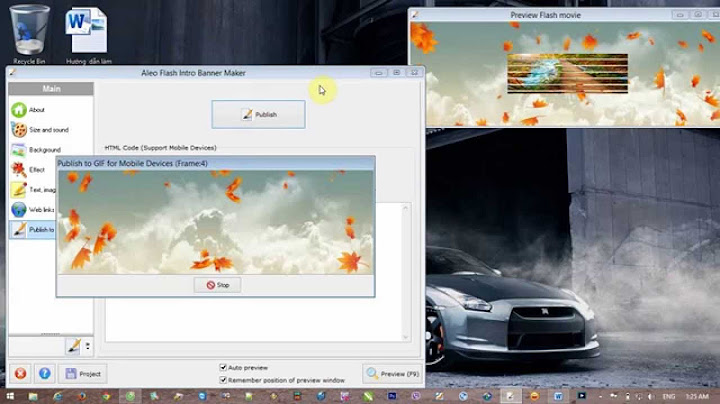The image size is (720, 404).
Task: Toggle Remember position of preview window
Action: coord(223,380)
